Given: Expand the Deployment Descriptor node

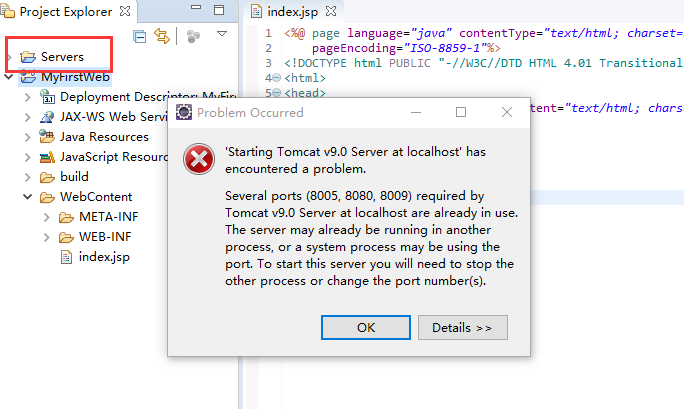Looking at the screenshot, I should coord(27,97).
